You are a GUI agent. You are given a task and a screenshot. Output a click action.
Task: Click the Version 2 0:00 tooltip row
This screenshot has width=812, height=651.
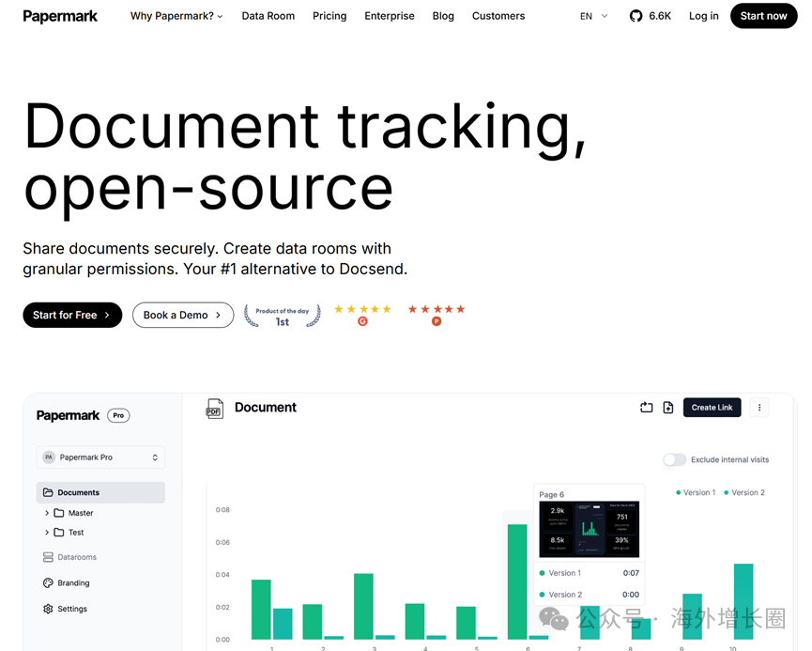(x=590, y=595)
